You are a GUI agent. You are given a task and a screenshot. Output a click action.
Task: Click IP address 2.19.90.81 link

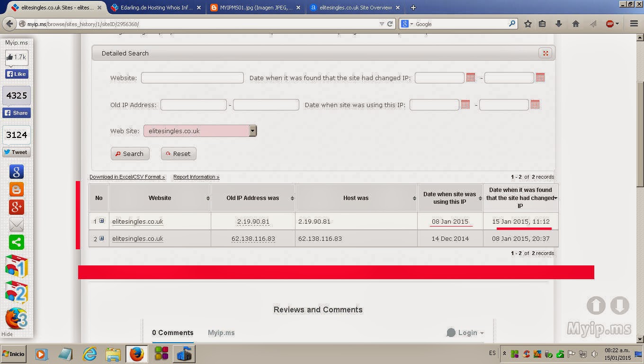point(253,221)
